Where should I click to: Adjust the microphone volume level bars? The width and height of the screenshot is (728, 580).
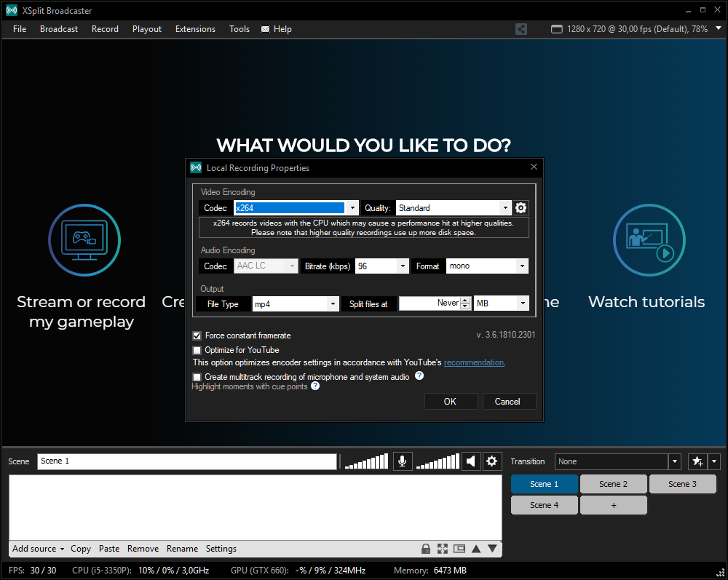pos(367,462)
